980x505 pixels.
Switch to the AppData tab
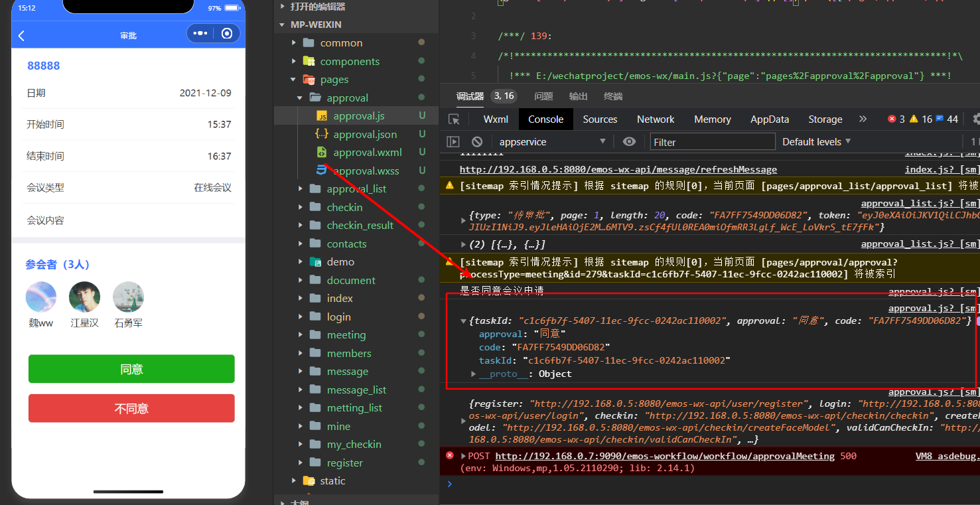(x=770, y=119)
